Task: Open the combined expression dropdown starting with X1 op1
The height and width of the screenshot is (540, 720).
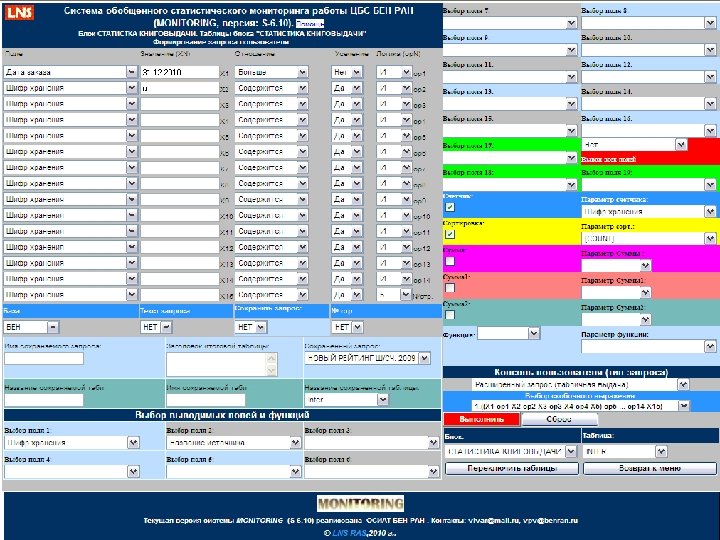Action: click(x=580, y=406)
